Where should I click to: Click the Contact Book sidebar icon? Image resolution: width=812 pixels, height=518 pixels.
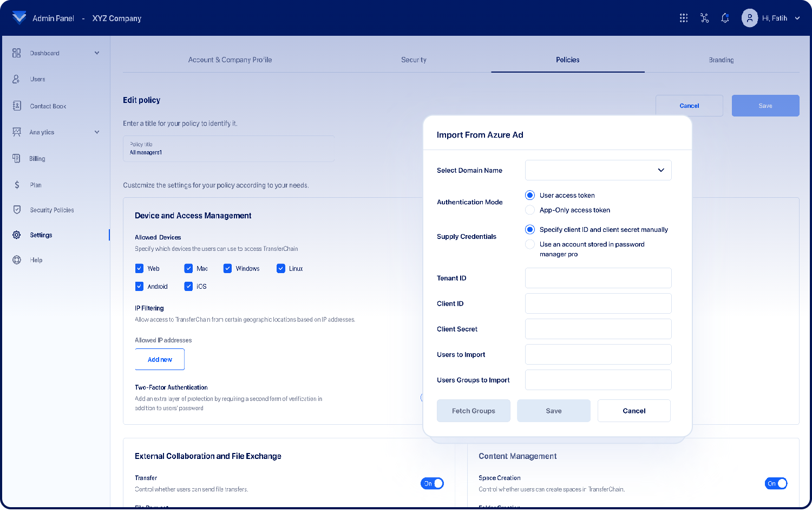[x=17, y=106]
